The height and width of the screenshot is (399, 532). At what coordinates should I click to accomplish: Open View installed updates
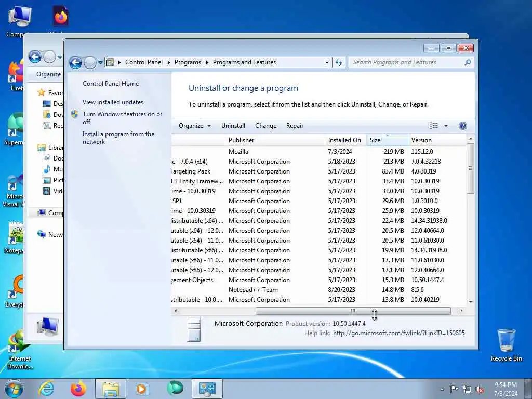[x=113, y=102]
